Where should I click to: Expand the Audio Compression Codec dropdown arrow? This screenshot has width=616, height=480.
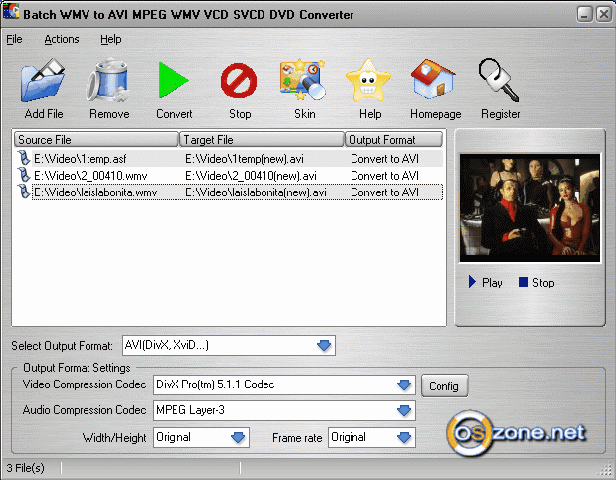(404, 411)
